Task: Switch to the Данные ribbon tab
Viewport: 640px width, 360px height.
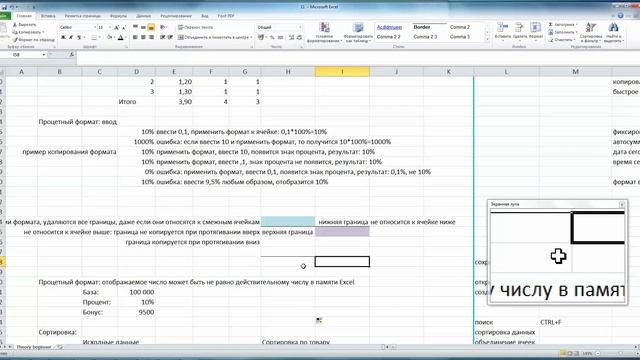Action: click(x=143, y=16)
